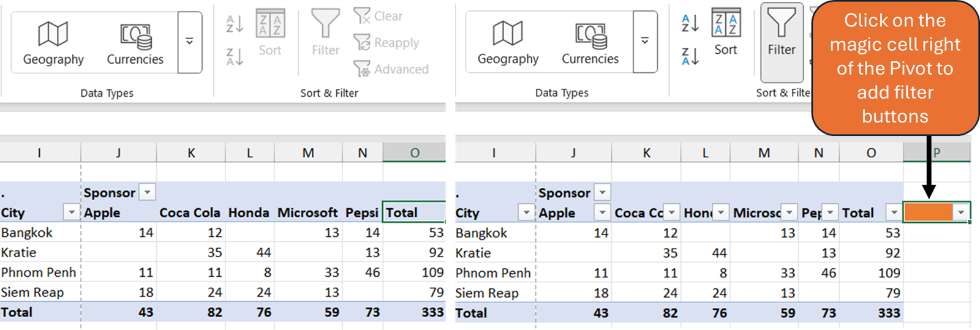Toggle off the highlighted Filter button
The height and width of the screenshot is (330, 980).
(782, 42)
